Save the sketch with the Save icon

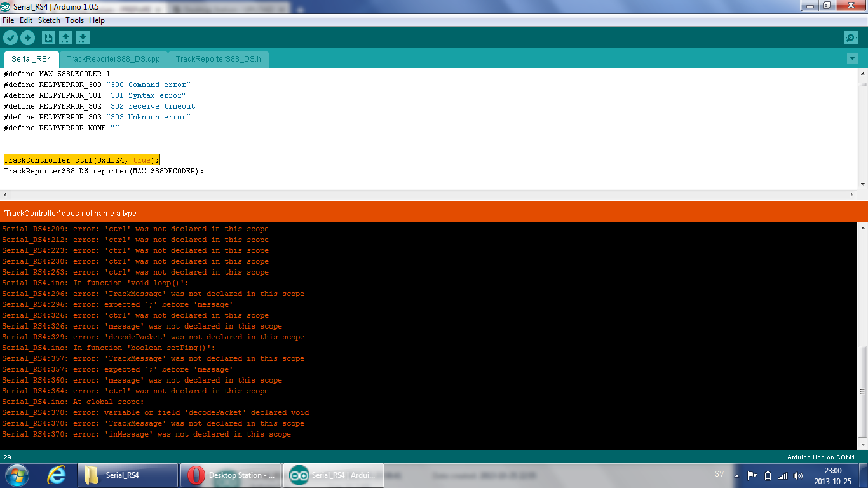pos(83,38)
